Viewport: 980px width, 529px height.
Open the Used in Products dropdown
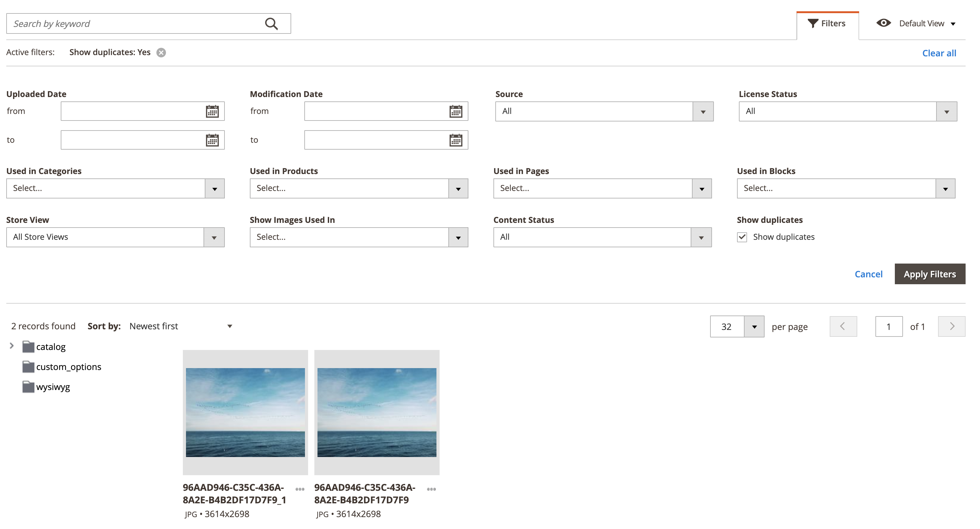pyautogui.click(x=359, y=188)
